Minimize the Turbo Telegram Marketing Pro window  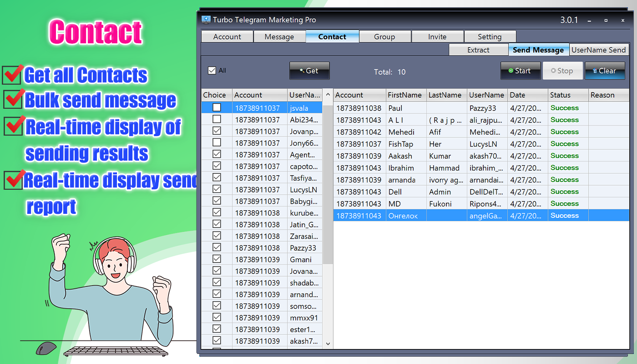pos(590,20)
